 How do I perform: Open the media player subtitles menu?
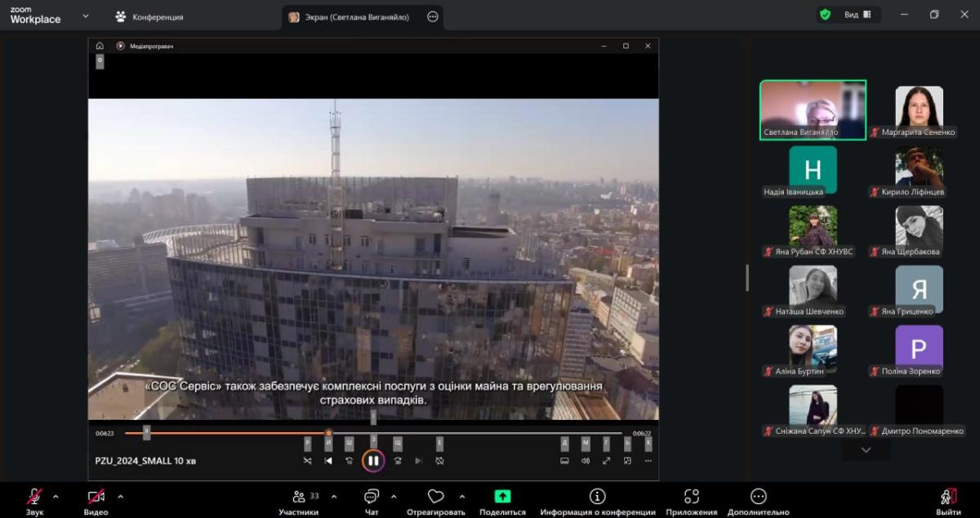click(564, 461)
